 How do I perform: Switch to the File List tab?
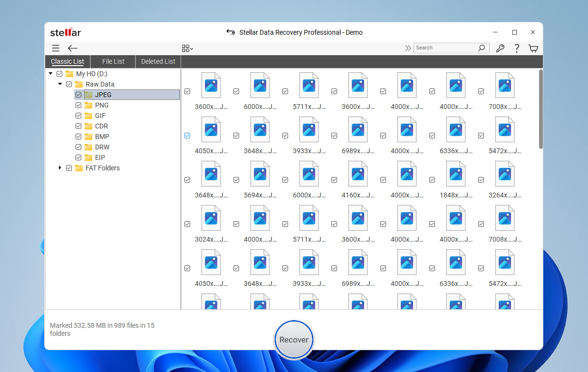click(113, 61)
